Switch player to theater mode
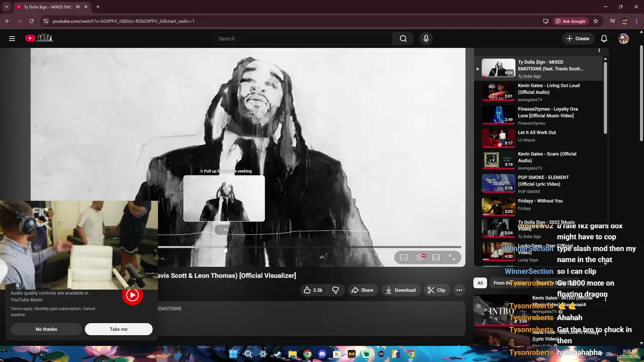 436,257
